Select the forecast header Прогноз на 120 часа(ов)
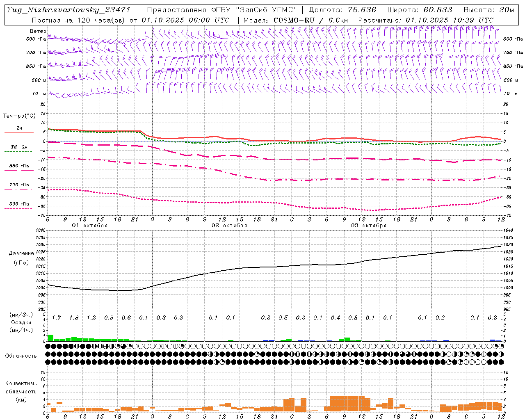This screenshot has width=525, height=420. [x=79, y=20]
